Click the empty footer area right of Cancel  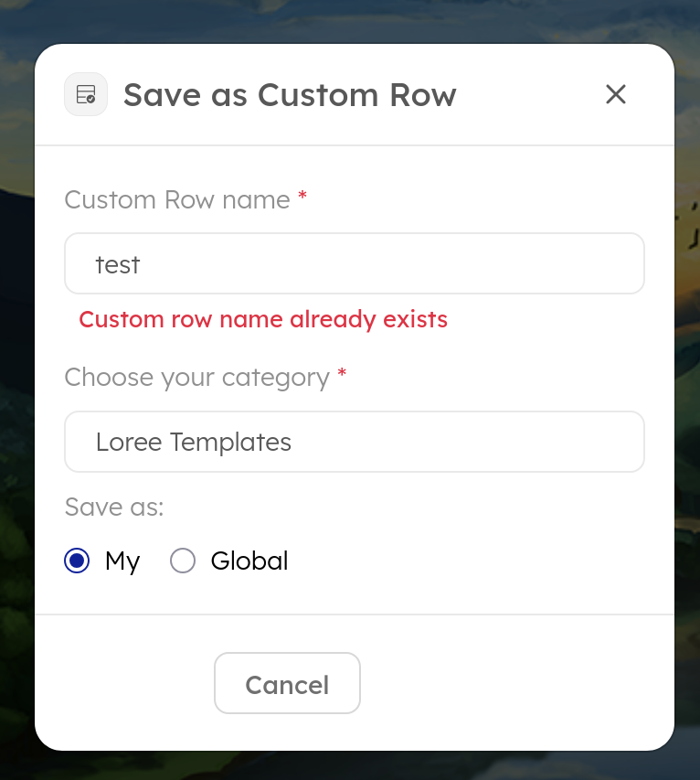pyautogui.click(x=512, y=683)
